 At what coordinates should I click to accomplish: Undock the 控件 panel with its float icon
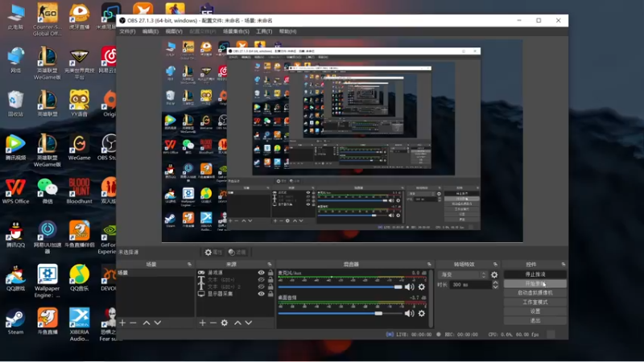(x=563, y=265)
